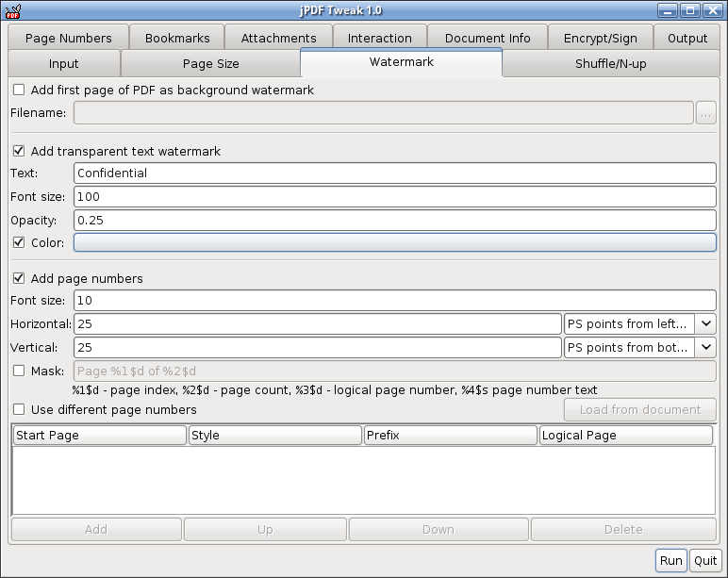Enable first page of PDF background watermark
The width and height of the screenshot is (728, 578).
click(x=19, y=90)
